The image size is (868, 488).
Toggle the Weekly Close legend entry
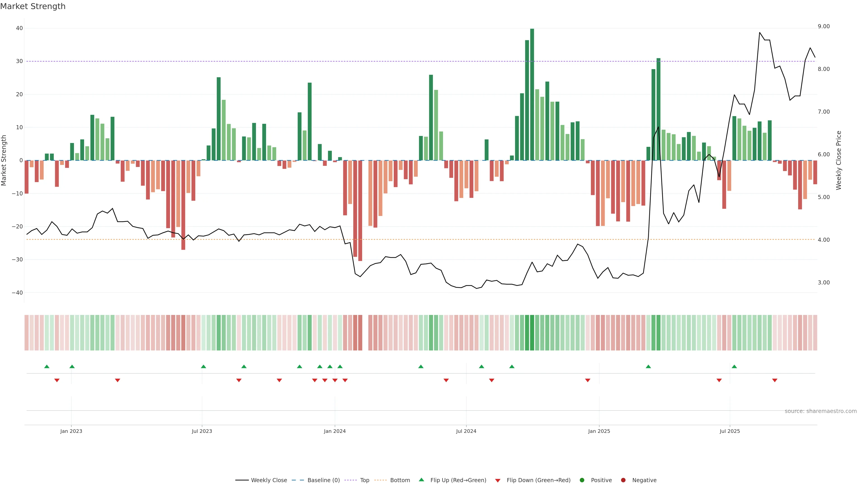pos(269,480)
